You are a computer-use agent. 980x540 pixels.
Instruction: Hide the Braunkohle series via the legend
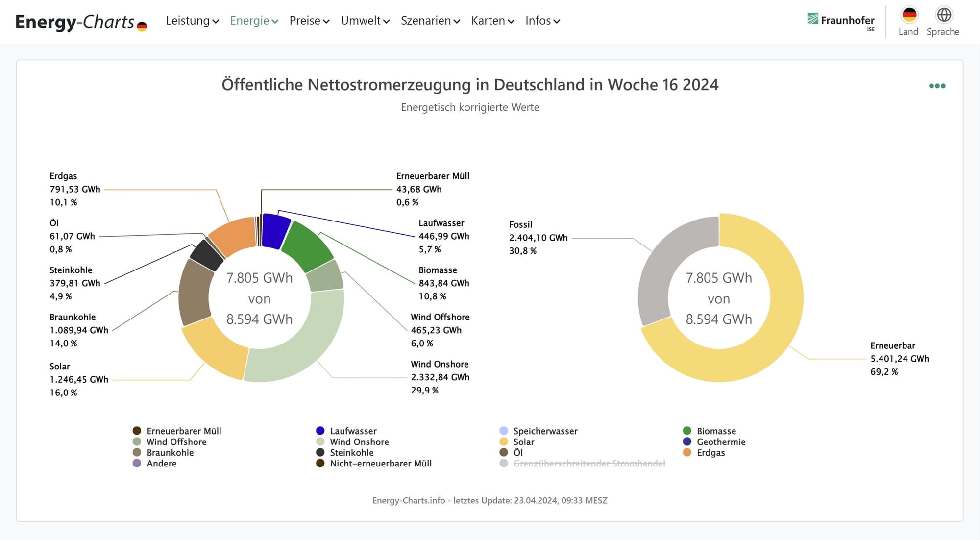pyautogui.click(x=170, y=453)
